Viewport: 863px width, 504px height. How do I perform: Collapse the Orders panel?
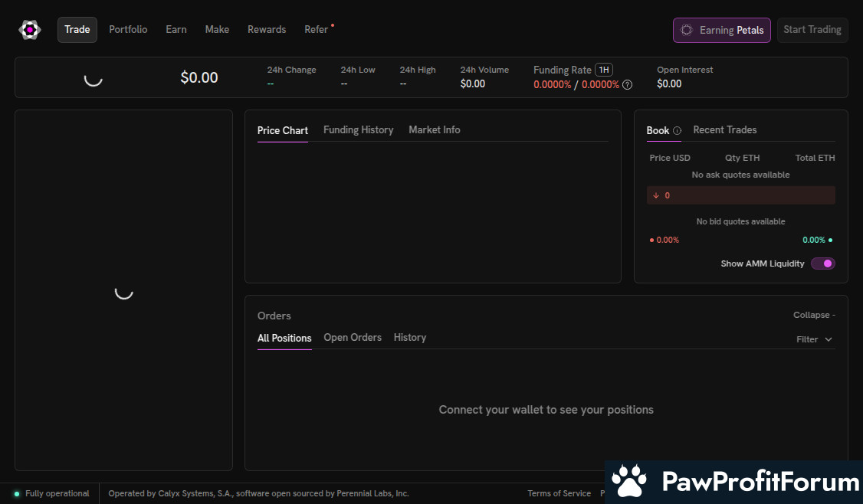click(x=814, y=316)
